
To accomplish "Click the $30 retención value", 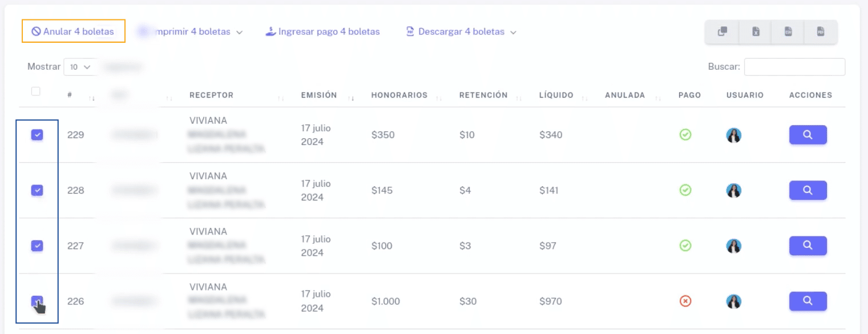I will [x=468, y=301].
